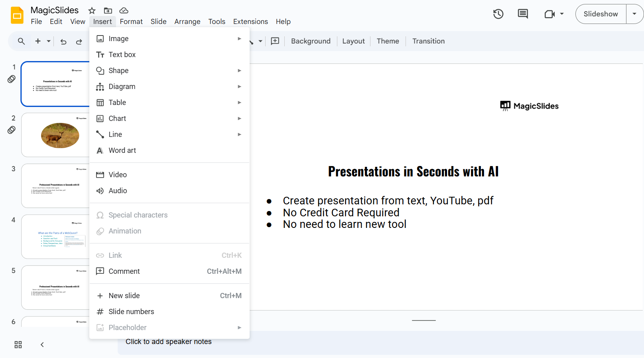Click animation icon beside slide 2 thumbnail

coord(12,130)
